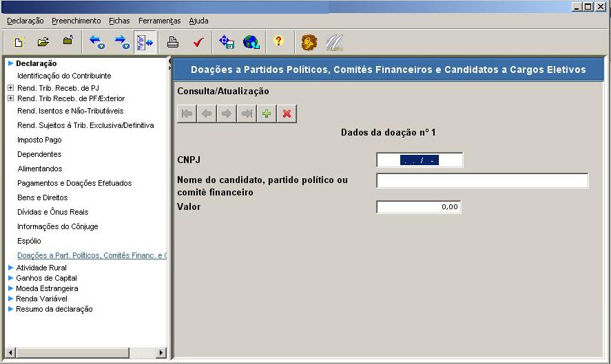
Task: Open Pagamentos e Doações Efetuados
Action: pos(74,183)
